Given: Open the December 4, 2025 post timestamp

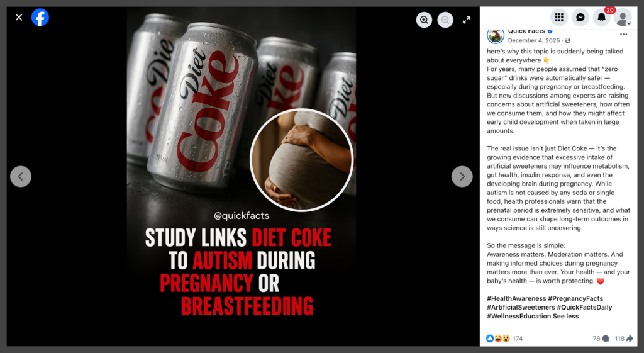Looking at the screenshot, I should tap(533, 40).
